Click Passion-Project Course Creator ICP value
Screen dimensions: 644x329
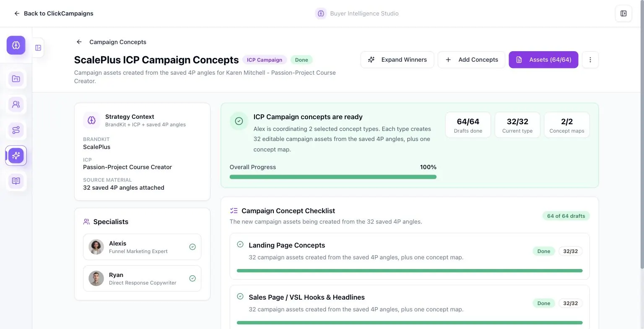pos(127,167)
